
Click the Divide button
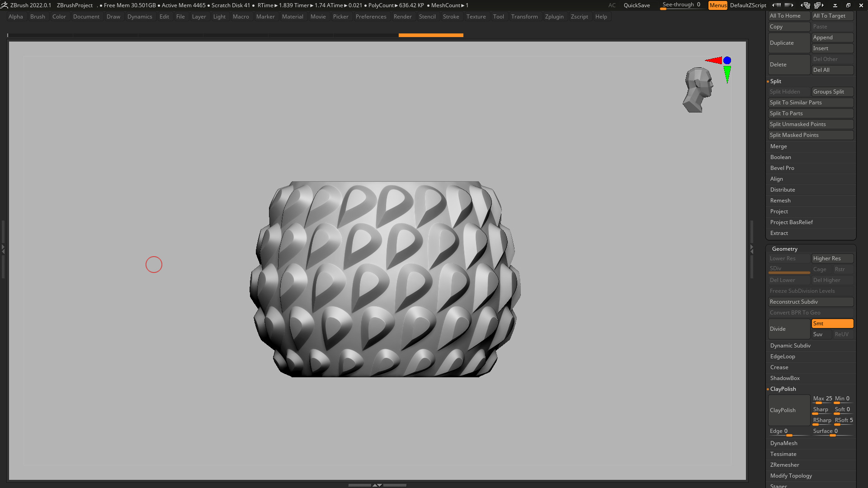789,329
